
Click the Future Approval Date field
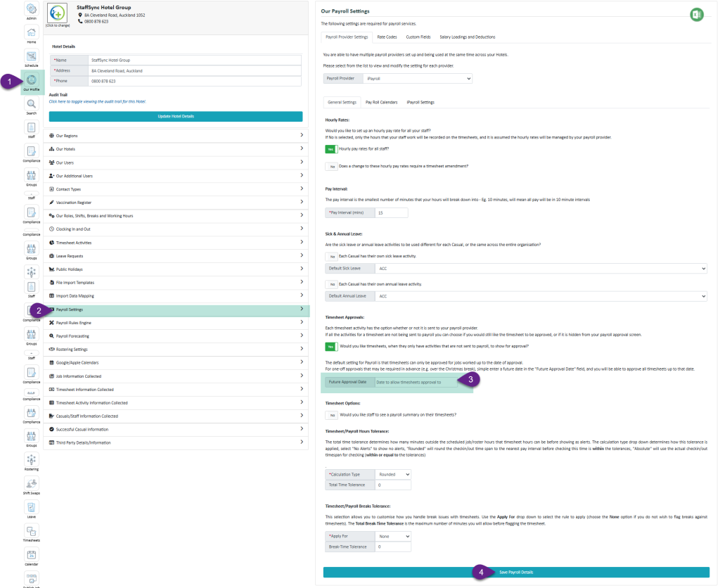tap(416, 382)
